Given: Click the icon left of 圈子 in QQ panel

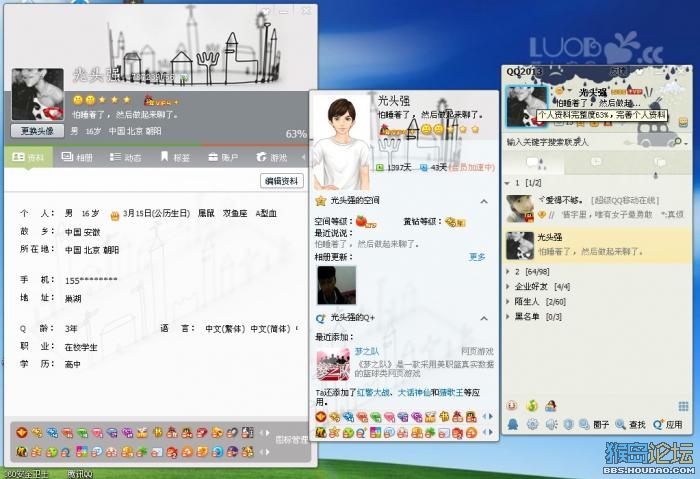Looking at the screenshot, I should pyautogui.click(x=584, y=424).
